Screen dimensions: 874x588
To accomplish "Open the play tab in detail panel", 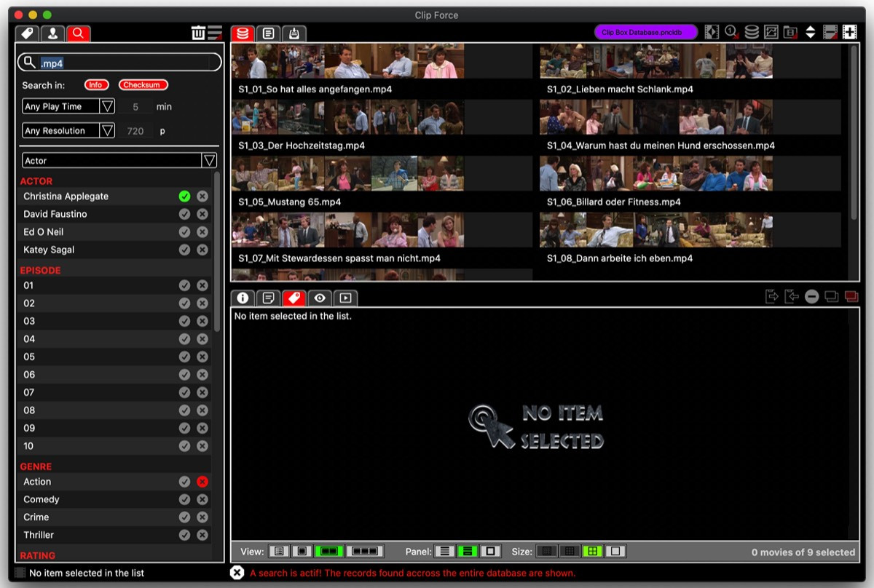I will (x=345, y=298).
